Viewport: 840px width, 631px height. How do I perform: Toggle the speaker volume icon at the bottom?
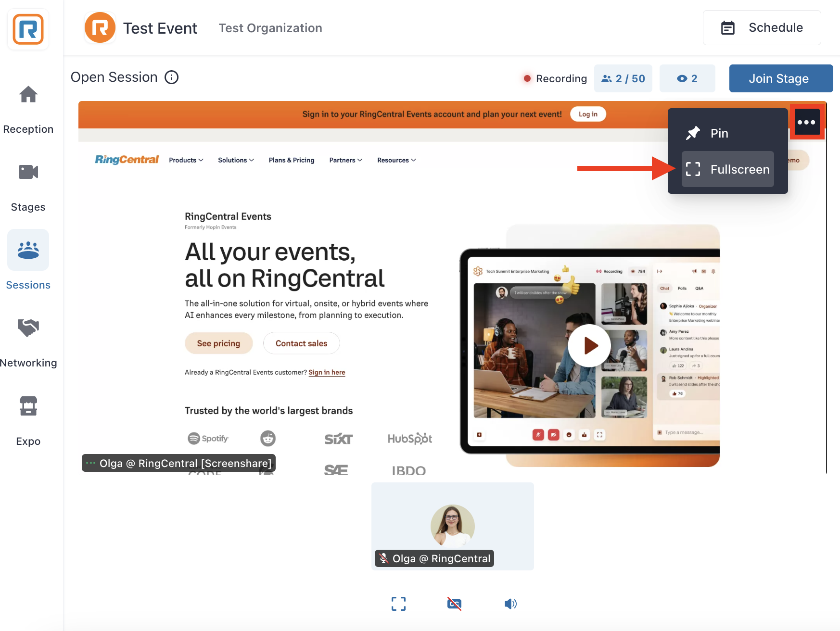(510, 604)
